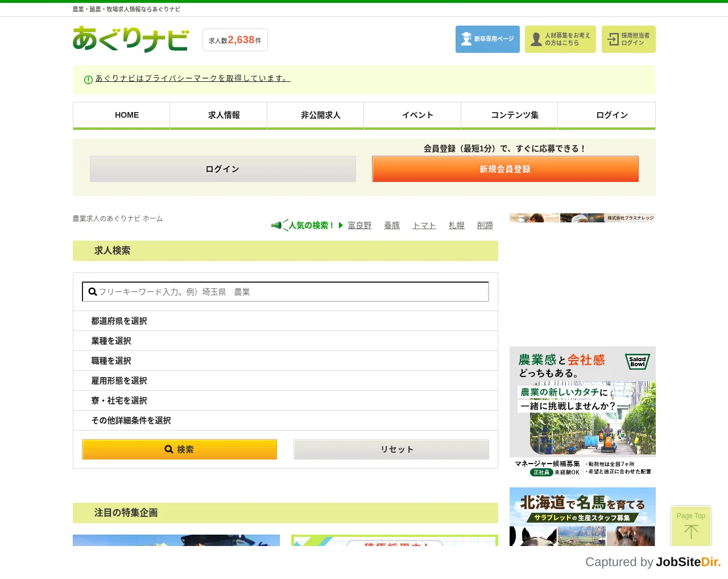Viewport: 728px width, 579px height.
Task: Go to the HOME menu item
Action: [121, 115]
